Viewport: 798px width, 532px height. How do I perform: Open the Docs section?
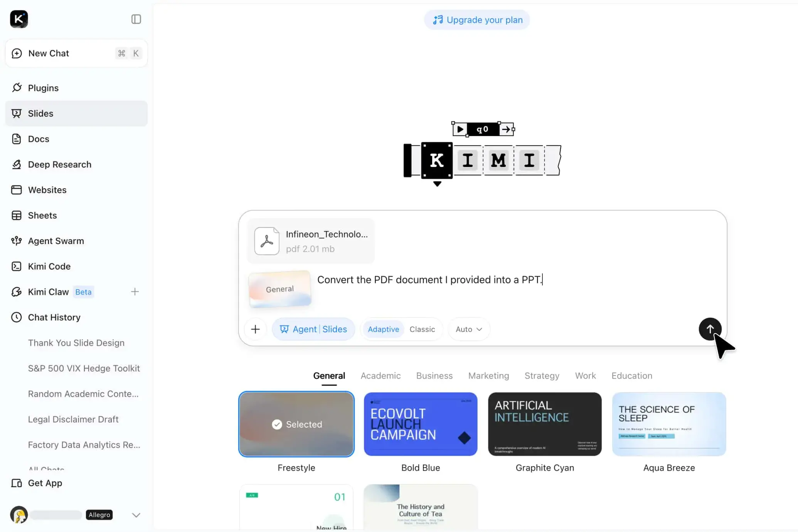[76, 139]
